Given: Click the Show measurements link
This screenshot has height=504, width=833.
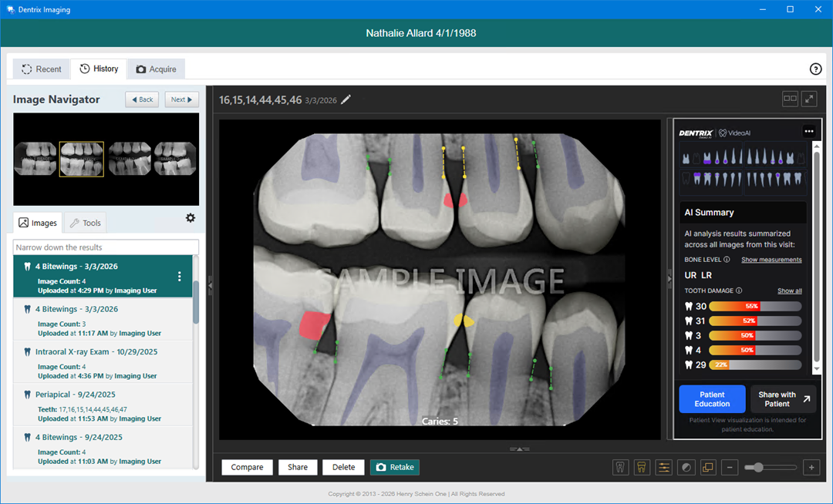Looking at the screenshot, I should click(771, 260).
